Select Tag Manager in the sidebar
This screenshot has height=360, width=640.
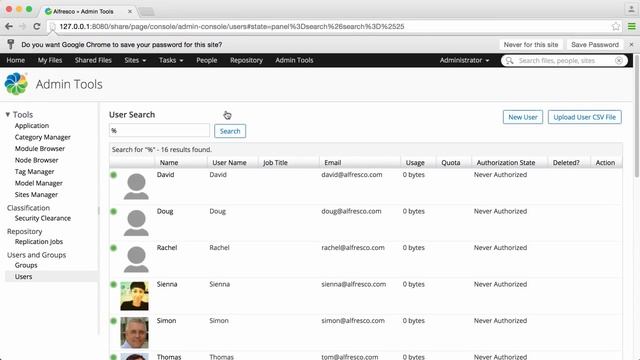34,172
